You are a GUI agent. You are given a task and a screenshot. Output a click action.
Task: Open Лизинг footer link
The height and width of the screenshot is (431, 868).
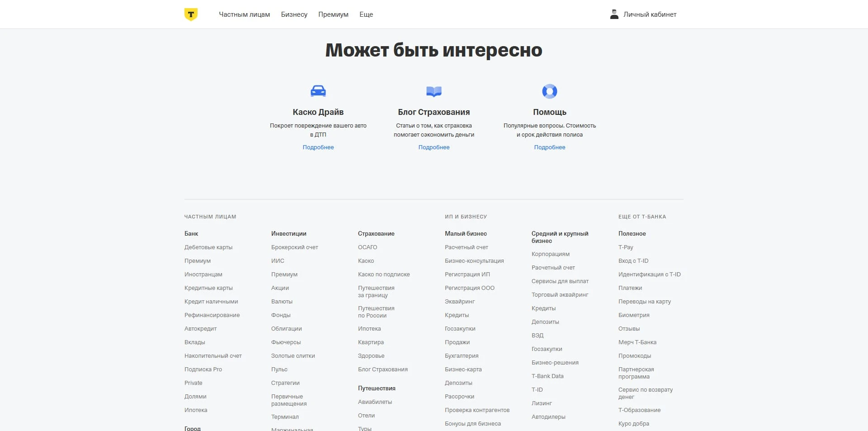(542, 403)
